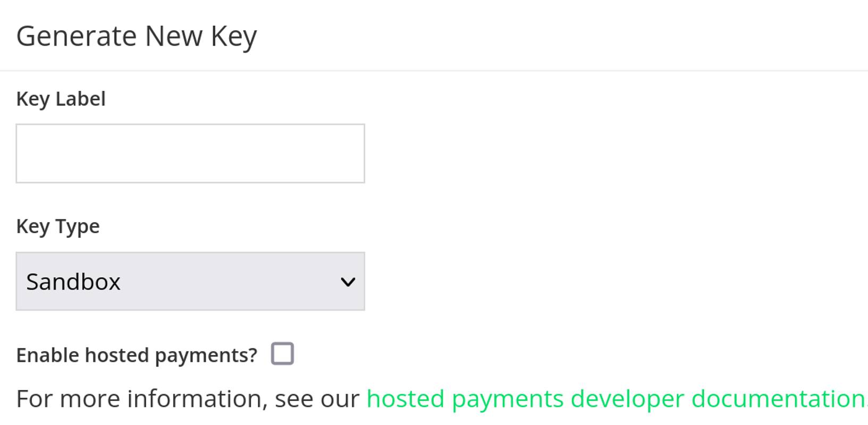
Task: Open the hosted payments developer documentation link
Action: point(611,397)
